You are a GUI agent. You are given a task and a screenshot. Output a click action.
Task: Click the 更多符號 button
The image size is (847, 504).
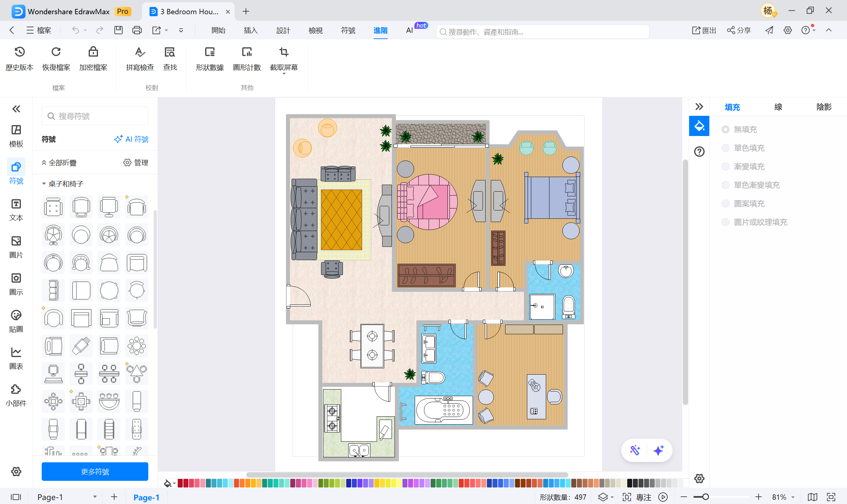(95, 471)
